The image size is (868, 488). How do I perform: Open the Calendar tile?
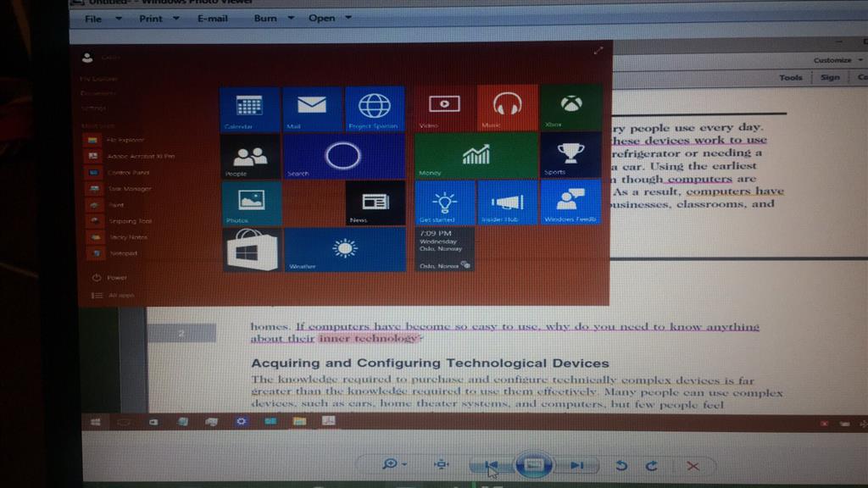click(250, 109)
